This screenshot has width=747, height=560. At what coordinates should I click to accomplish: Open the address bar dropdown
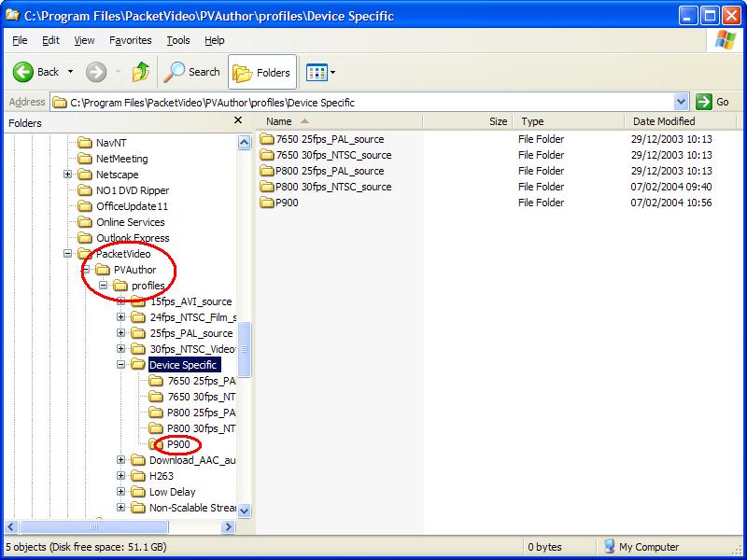(682, 102)
